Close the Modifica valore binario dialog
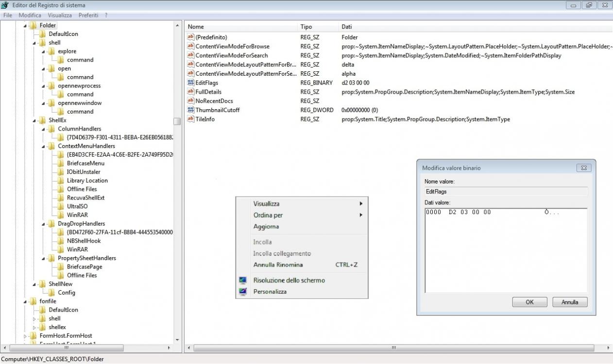This screenshot has width=613, height=364. point(584,168)
